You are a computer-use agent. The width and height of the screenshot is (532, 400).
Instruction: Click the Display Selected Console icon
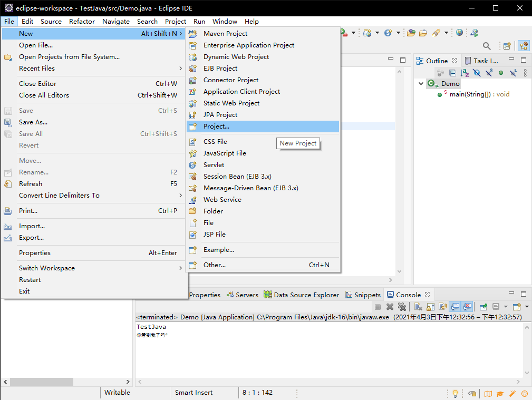[496, 307]
